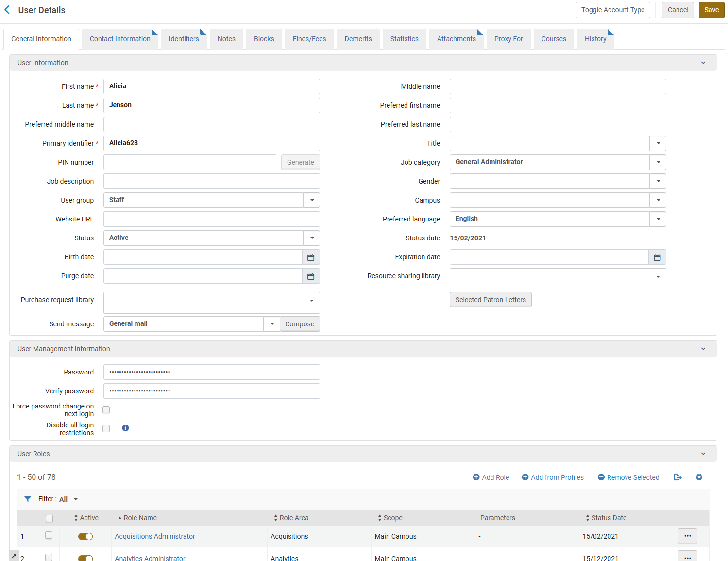Open the Expiration date calendar picker
The width and height of the screenshot is (728, 561).
pos(657,257)
